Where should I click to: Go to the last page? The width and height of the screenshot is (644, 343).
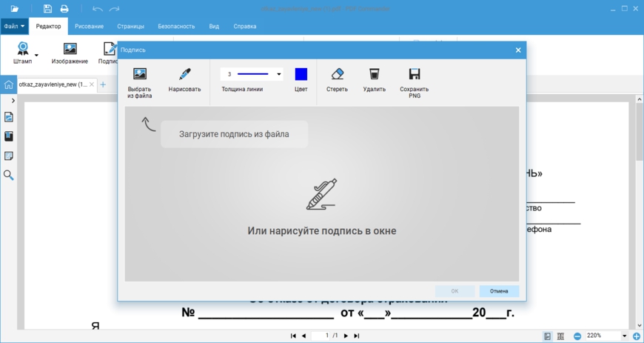coord(357,336)
